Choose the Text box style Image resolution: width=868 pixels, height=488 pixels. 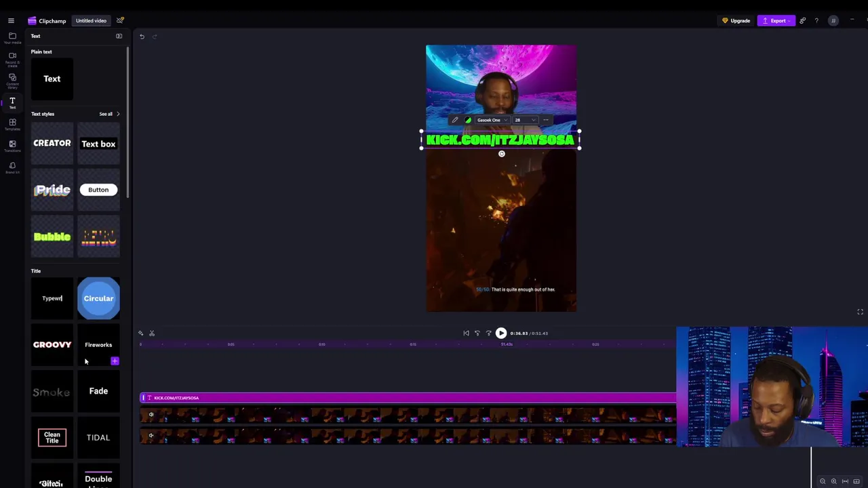(x=98, y=143)
